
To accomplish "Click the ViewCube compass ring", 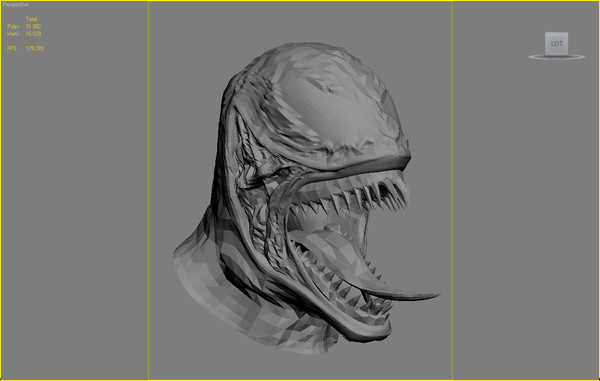I will (557, 57).
